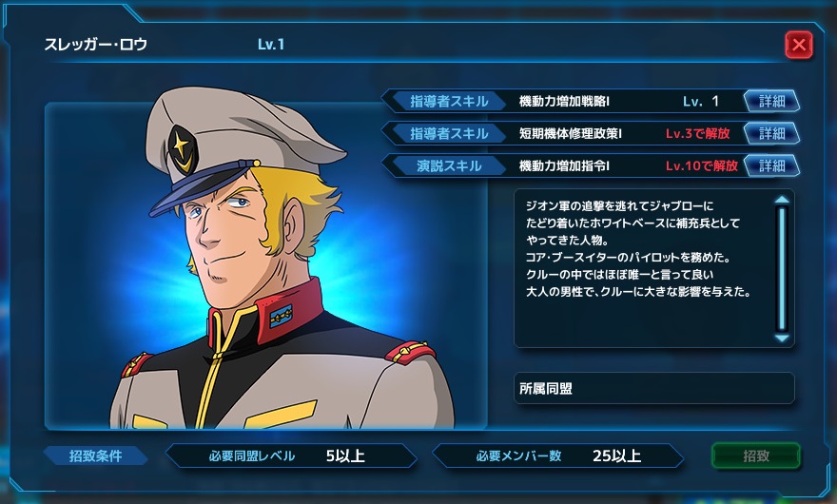Screen dimensions: 837x504
Task: Close the スレッガー・ロウ dialog with red X
Action: 799,45
